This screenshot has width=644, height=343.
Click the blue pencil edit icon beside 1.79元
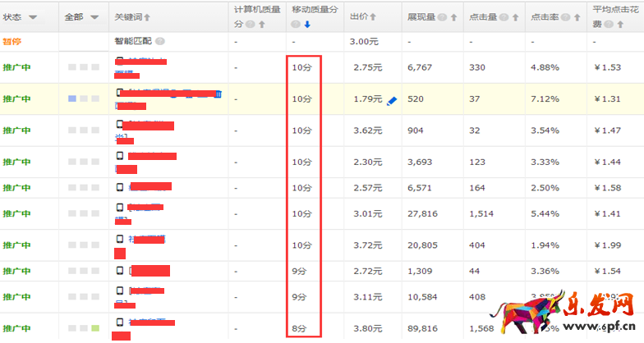tap(391, 99)
